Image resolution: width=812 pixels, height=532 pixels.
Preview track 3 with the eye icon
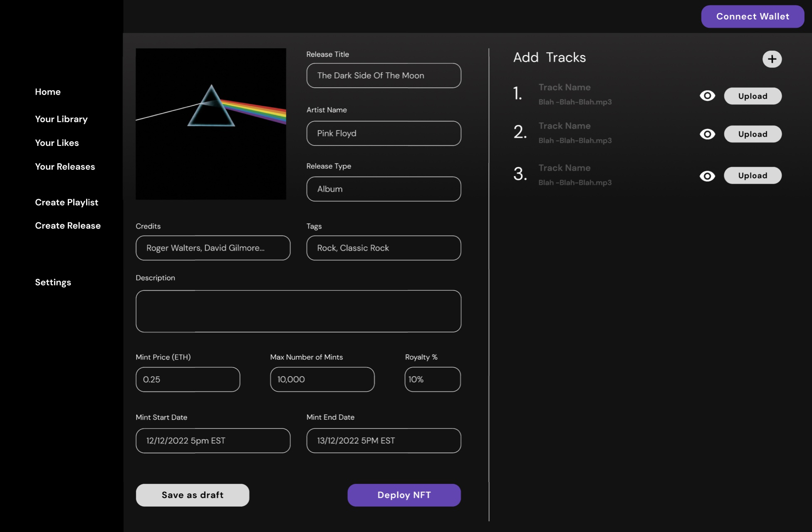pyautogui.click(x=707, y=175)
